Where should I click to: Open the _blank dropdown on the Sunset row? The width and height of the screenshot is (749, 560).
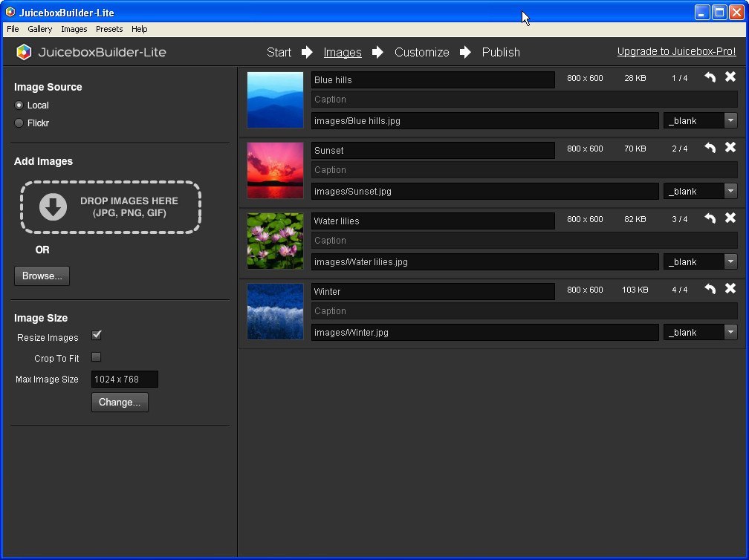click(730, 191)
